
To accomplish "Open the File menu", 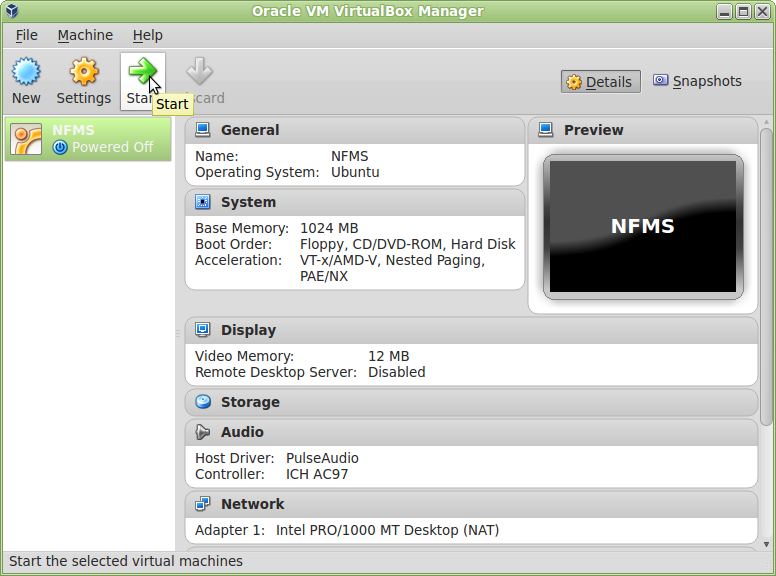I will [x=27, y=35].
